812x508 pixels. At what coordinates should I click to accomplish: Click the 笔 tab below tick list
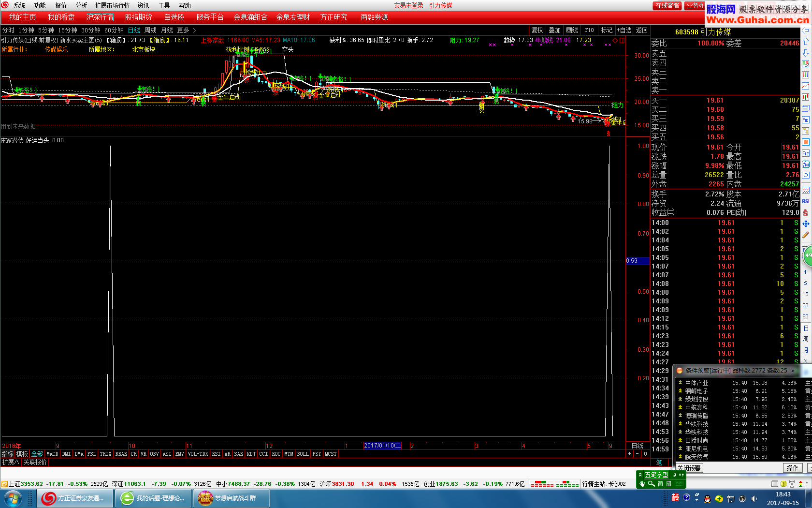pos(659,463)
